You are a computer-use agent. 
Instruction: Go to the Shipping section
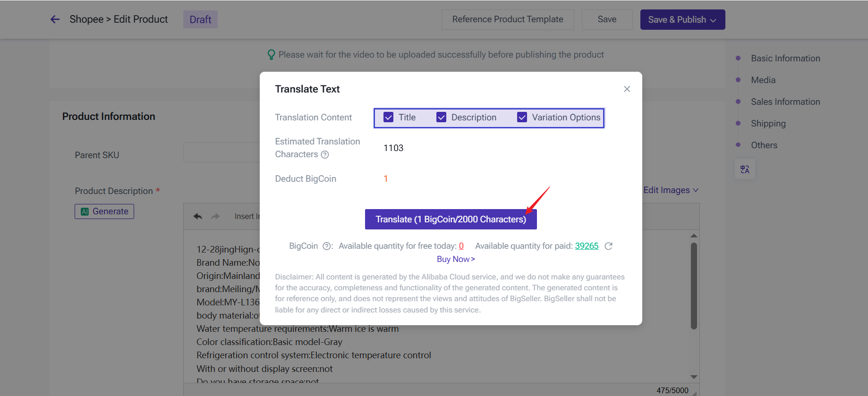pos(768,124)
